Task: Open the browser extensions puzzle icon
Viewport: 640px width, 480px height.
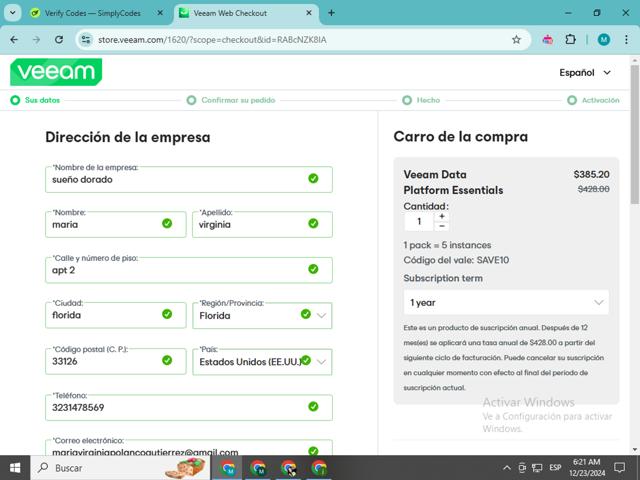Action: click(x=571, y=40)
